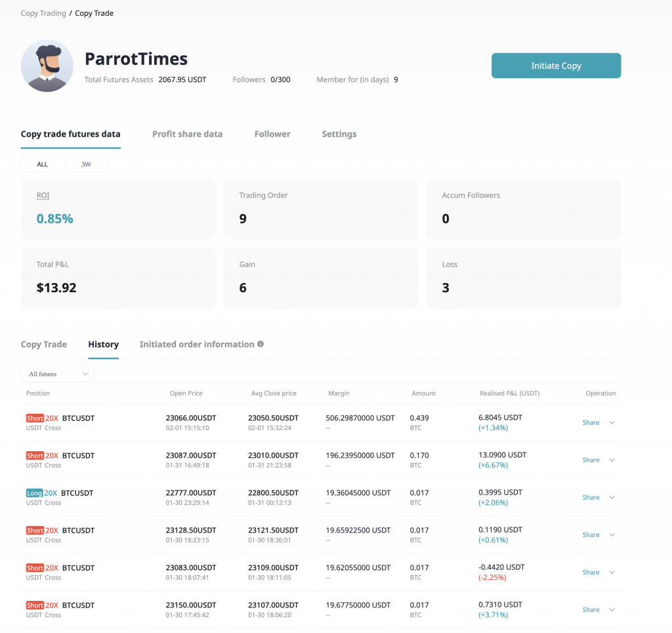
Task: Click the Accum Followers card
Action: (x=523, y=209)
